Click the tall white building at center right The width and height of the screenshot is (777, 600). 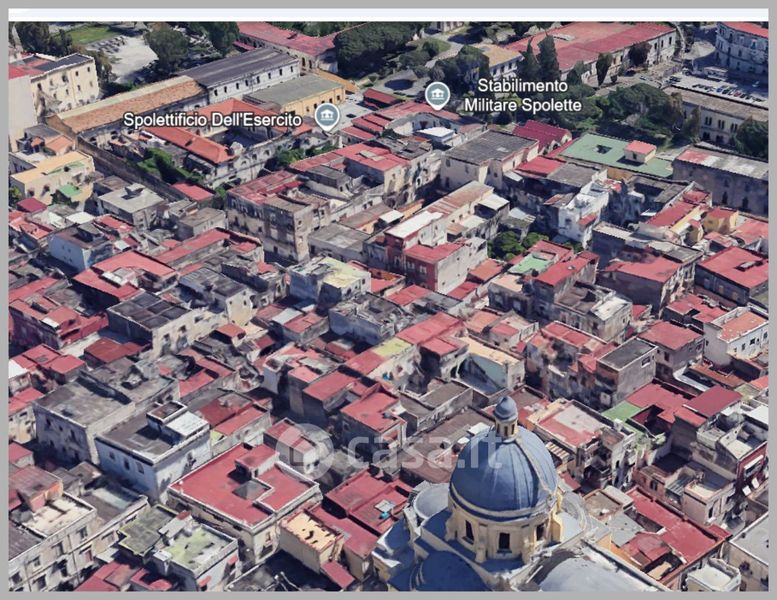(x=583, y=208)
